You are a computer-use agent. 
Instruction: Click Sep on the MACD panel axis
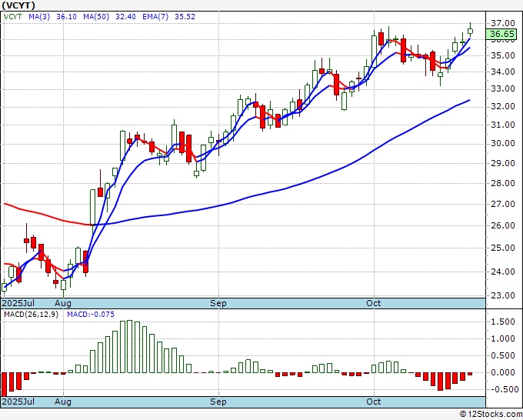click(x=218, y=402)
